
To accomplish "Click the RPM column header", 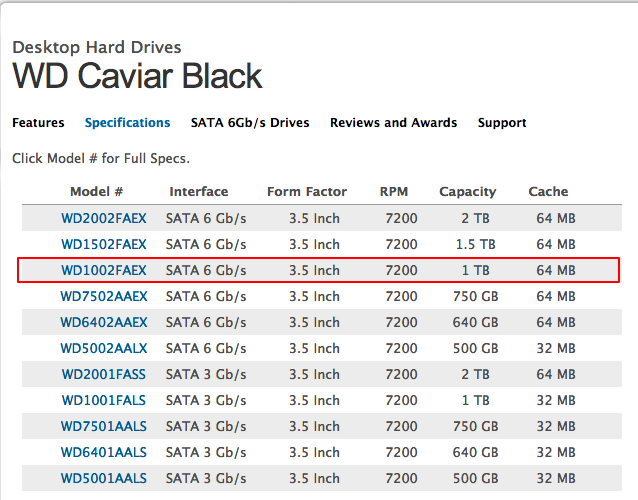I will (x=394, y=192).
